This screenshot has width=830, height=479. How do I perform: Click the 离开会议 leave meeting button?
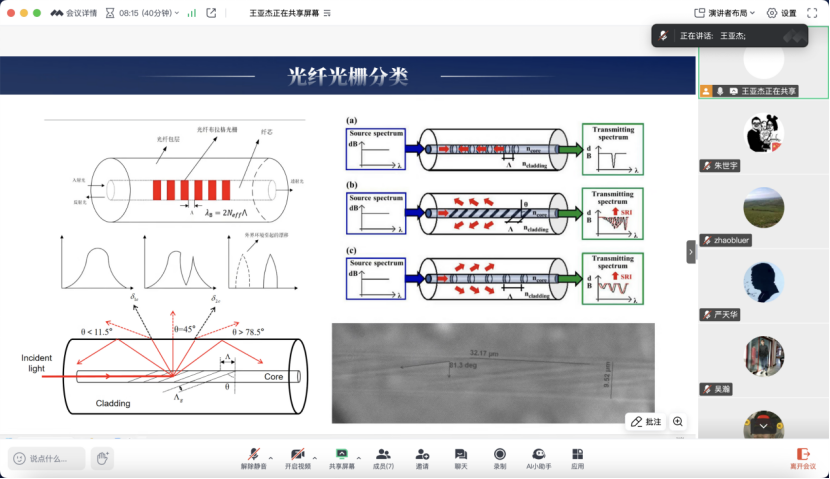click(x=802, y=458)
